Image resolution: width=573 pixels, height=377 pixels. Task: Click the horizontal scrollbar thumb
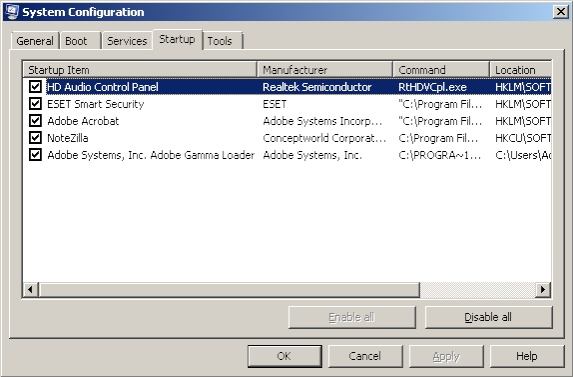pos(229,290)
